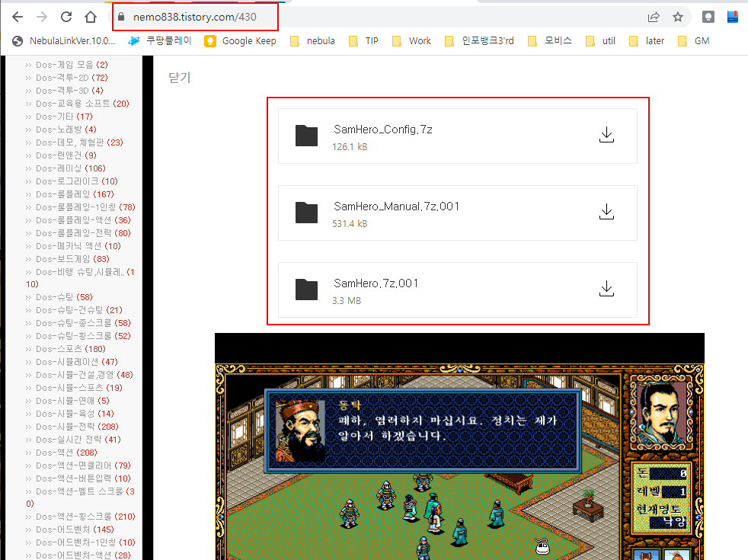Open the 쿠팡플레이 bookmark
Image resolution: width=748 pixels, height=560 pixels.
click(x=160, y=41)
